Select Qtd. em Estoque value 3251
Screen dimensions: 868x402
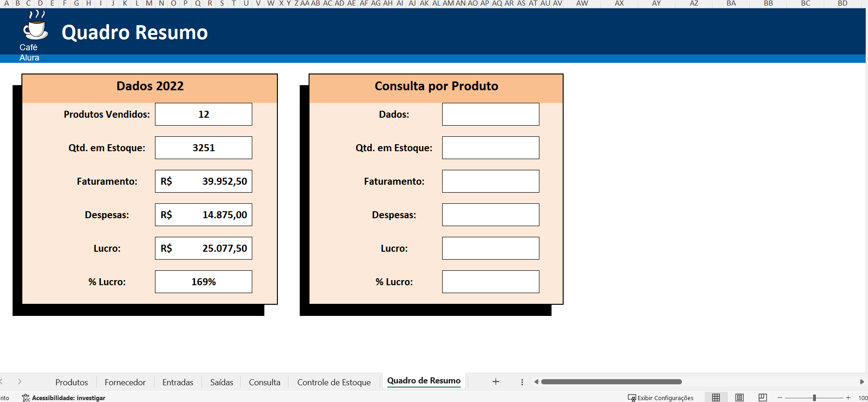(203, 147)
